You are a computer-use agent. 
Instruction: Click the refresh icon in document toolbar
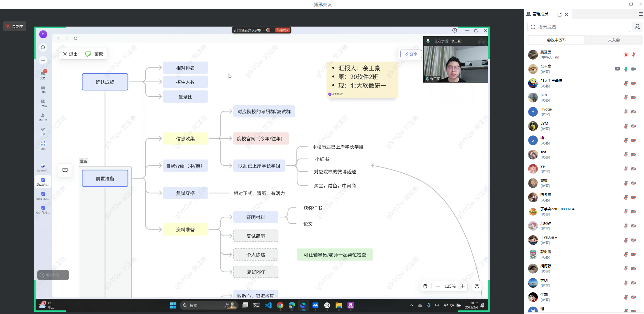click(x=76, y=38)
